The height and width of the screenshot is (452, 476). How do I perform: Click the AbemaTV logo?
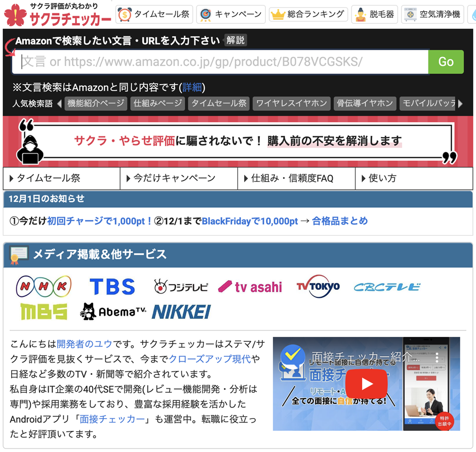113,312
